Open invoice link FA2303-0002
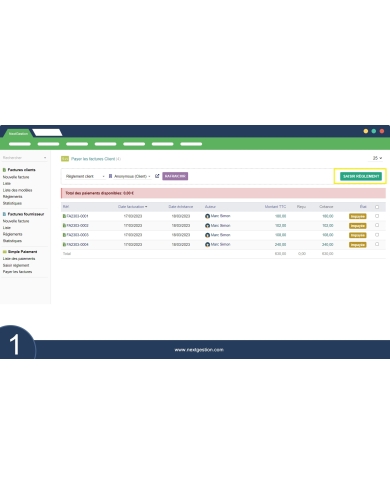Screen dimensions: 390x484 77,226
